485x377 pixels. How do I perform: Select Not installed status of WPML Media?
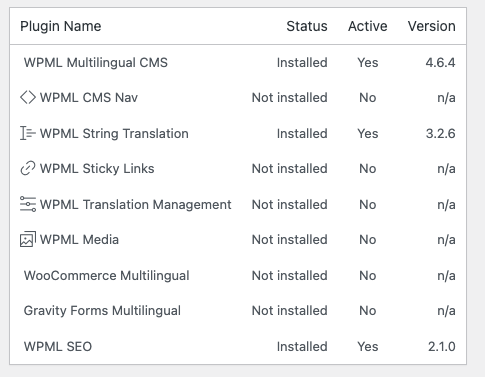coord(289,239)
